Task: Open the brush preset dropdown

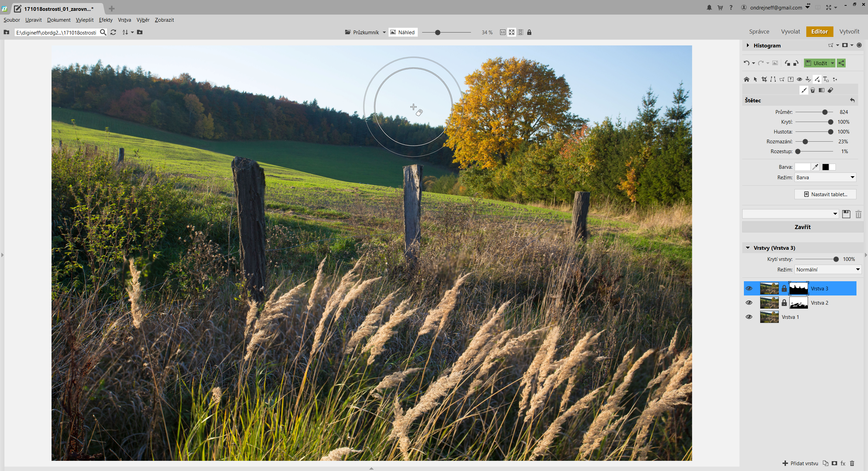Action: pos(790,214)
